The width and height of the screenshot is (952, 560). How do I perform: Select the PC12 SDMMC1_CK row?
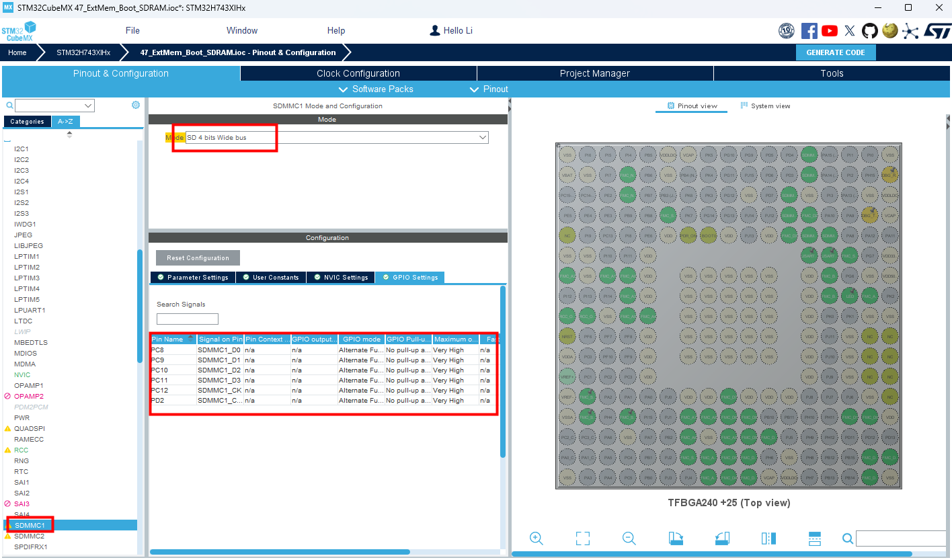(323, 391)
